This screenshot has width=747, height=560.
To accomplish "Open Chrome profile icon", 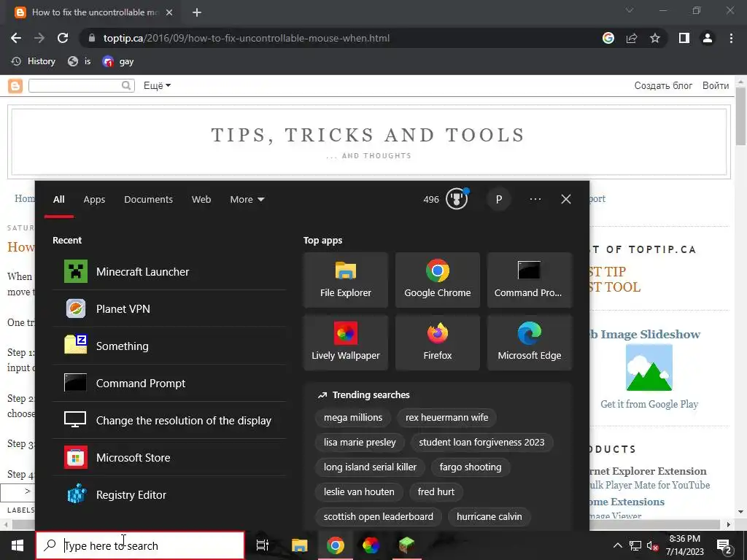I will (x=708, y=38).
